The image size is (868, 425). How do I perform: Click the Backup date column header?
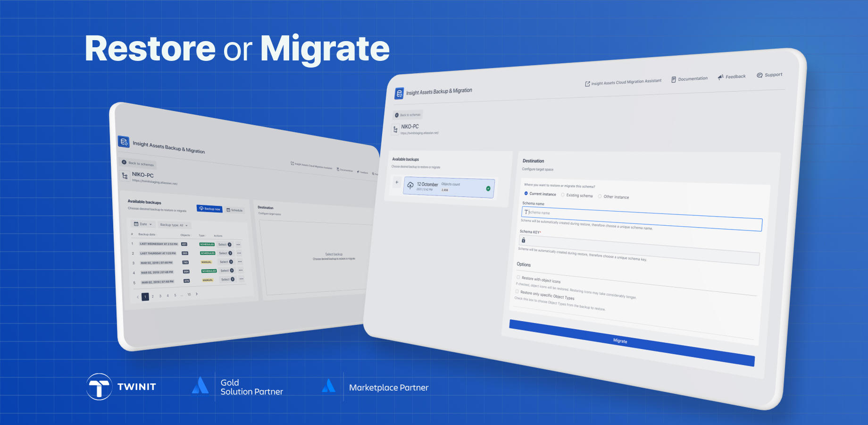(147, 234)
